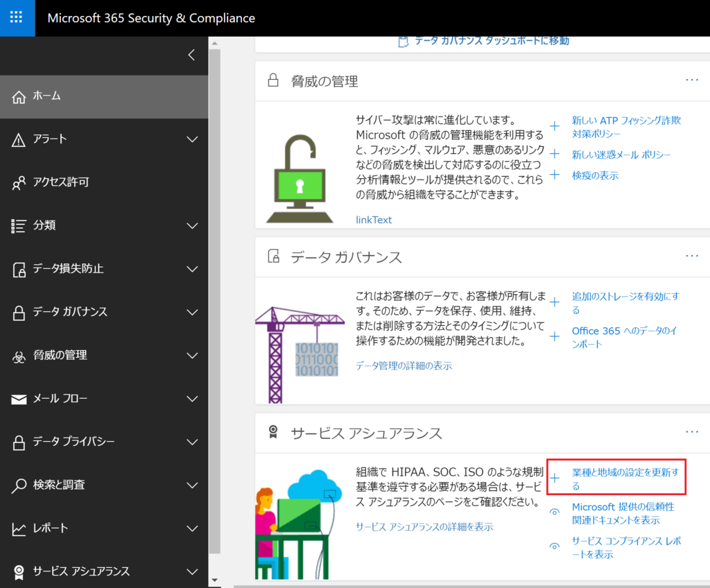
Task: Open データ管理の詳細の表示 link
Action: (404, 366)
